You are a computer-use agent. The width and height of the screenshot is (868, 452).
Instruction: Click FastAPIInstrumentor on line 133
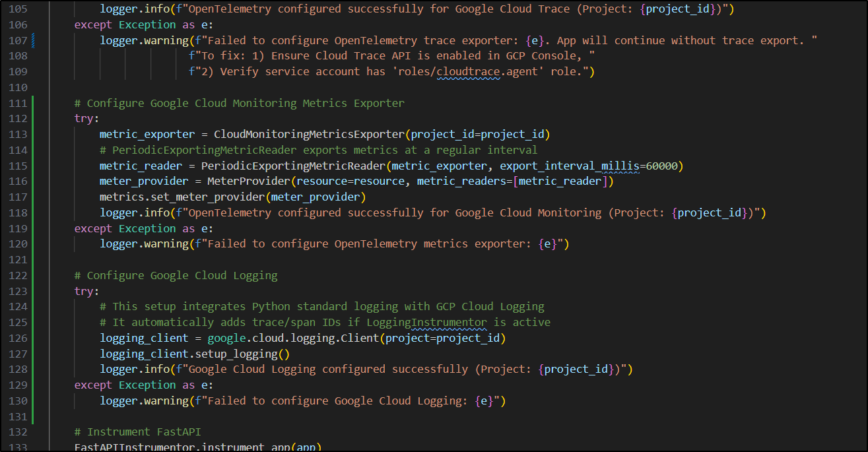point(134,447)
